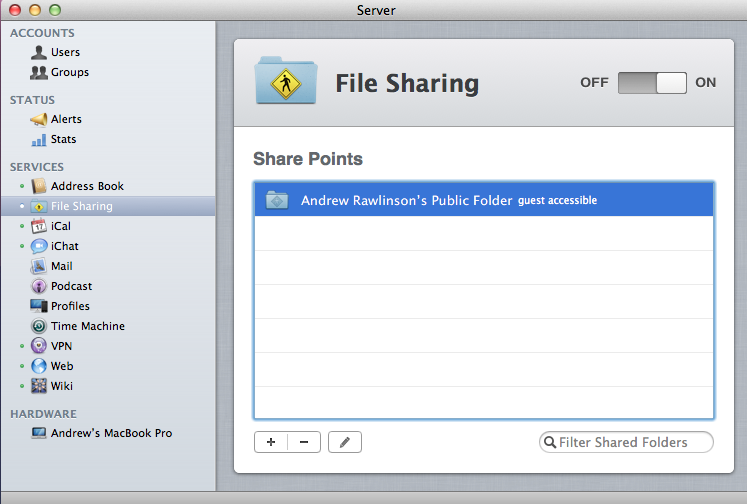Click the MacBook Pro laptop icon
747x504 pixels.
(39, 433)
